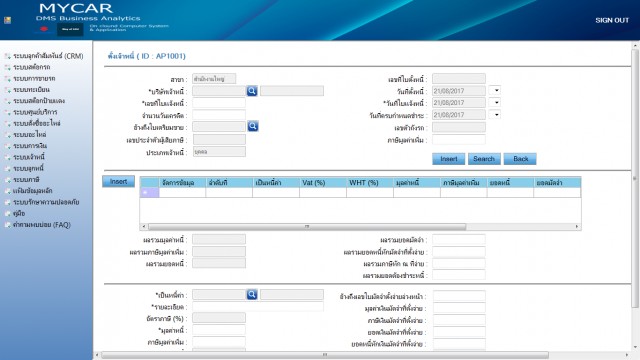640x360 pixels.
Task: Click the grid scrollbar's right arrow
Action: click(577, 226)
